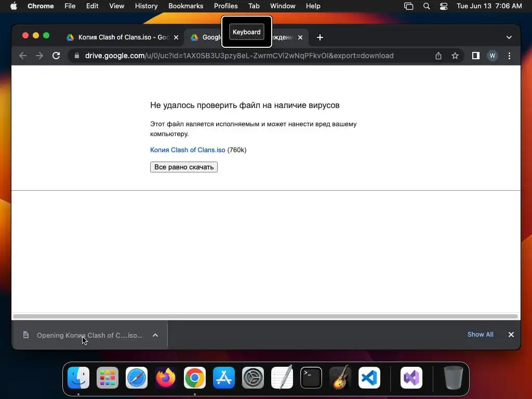This screenshot has height=399, width=532.
Task: Open Chrome three-dot menu
Action: click(509, 56)
